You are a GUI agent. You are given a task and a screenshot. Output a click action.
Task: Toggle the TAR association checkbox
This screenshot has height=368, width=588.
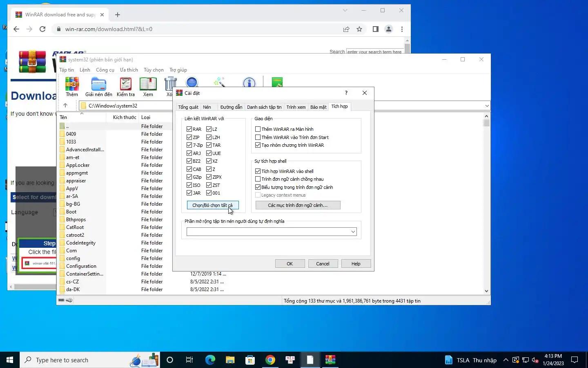(209, 145)
